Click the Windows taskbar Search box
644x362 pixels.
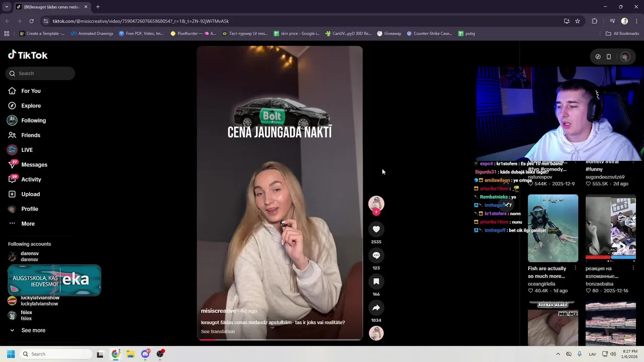pyautogui.click(x=55, y=354)
